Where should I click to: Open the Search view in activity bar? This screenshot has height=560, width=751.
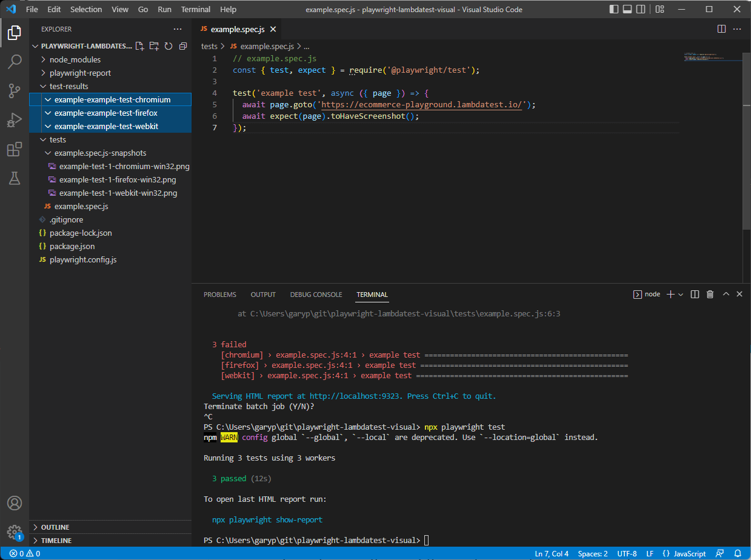click(x=15, y=62)
